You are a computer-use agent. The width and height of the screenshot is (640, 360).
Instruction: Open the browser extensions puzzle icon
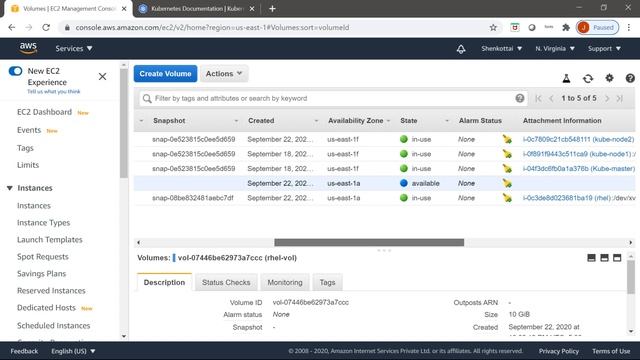click(566, 27)
